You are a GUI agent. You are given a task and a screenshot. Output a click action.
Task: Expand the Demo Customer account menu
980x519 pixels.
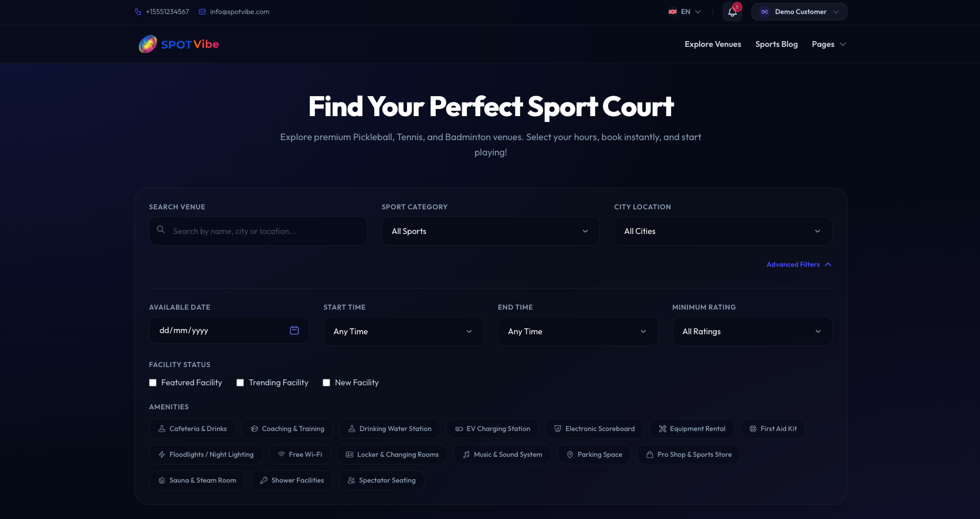(799, 12)
